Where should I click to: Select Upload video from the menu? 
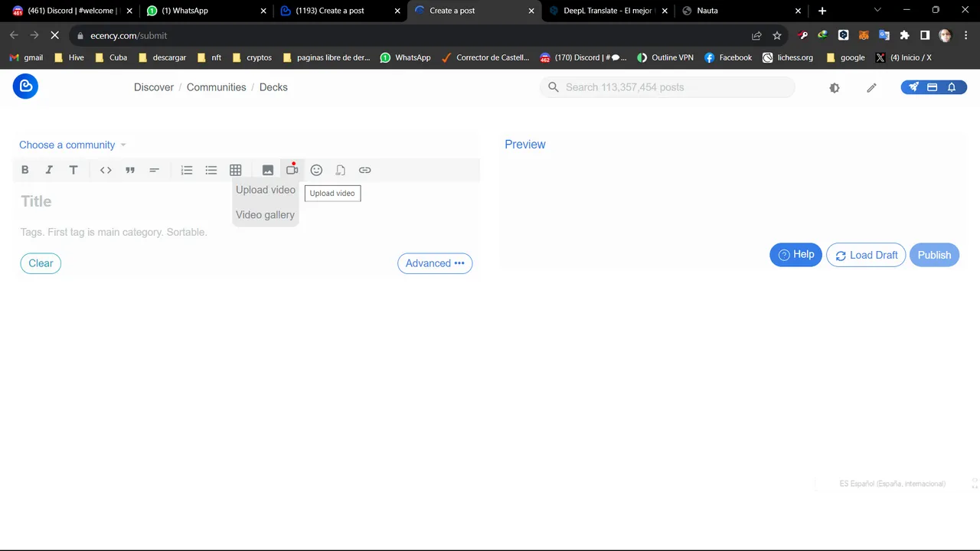tap(265, 190)
